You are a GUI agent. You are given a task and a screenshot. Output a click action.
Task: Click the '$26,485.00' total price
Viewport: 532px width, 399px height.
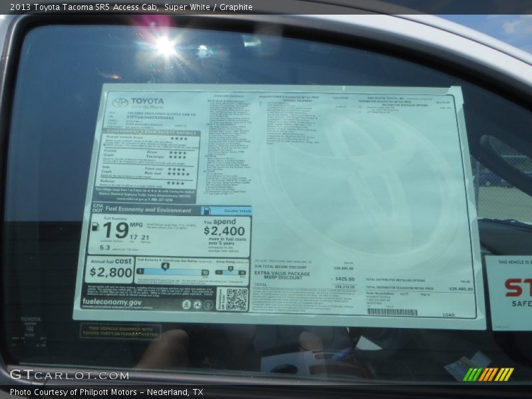pyautogui.click(x=461, y=289)
